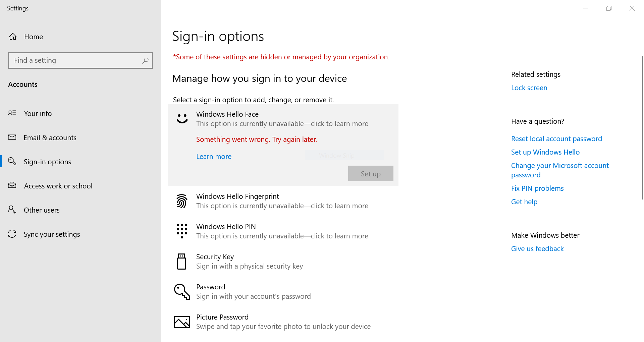This screenshot has height=342, width=644.
Task: Restore down the Settings window
Action: [609, 8]
